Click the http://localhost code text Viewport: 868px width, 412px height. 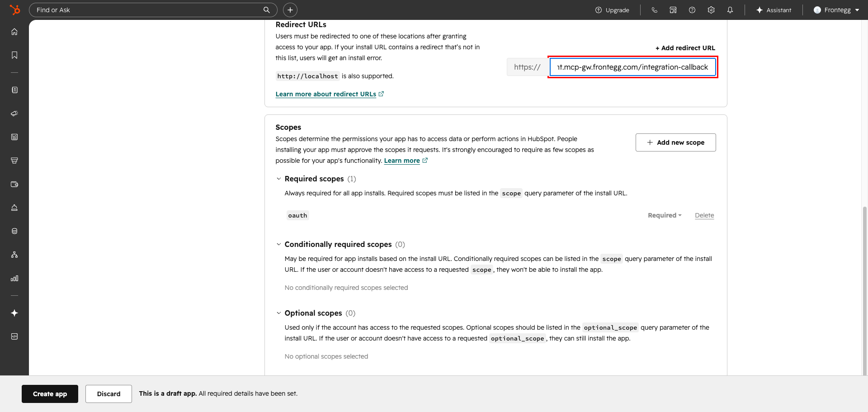point(307,76)
